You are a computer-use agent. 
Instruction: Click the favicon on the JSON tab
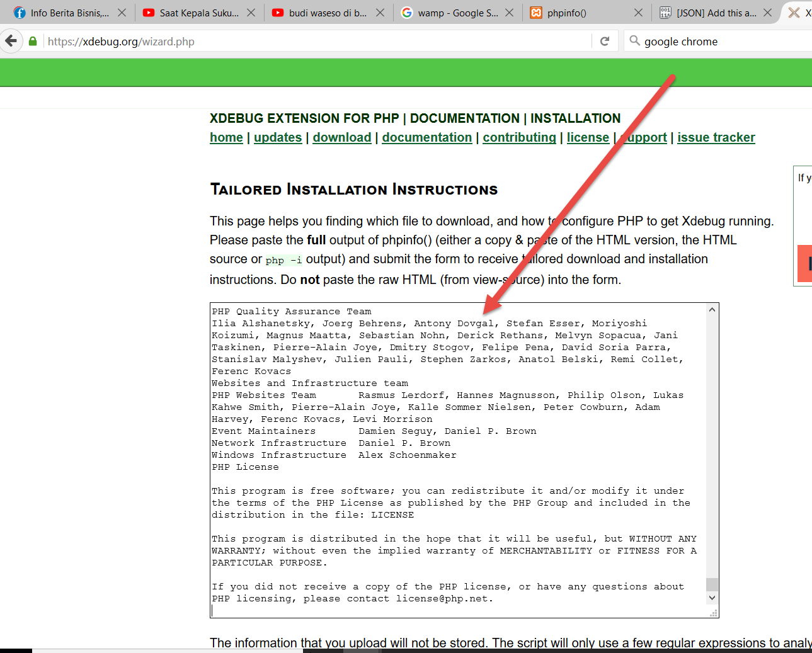point(665,13)
